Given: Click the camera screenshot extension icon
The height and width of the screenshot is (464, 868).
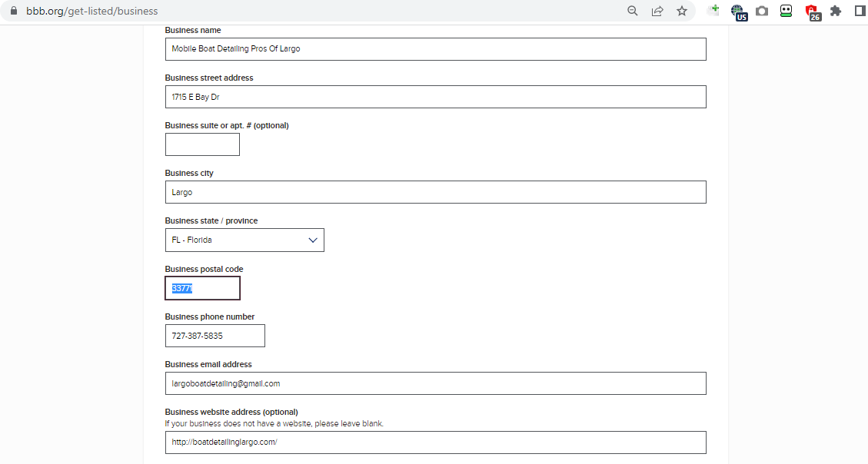Looking at the screenshot, I should [x=762, y=11].
